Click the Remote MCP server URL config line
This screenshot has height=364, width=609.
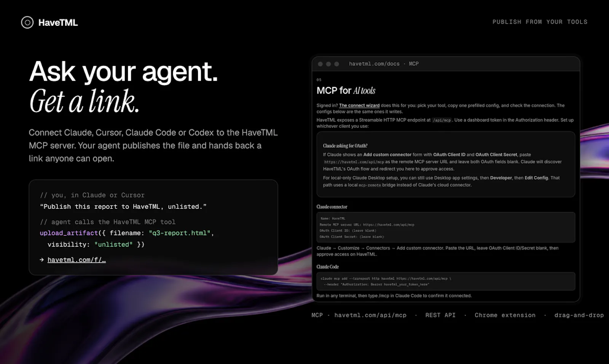tap(367, 225)
